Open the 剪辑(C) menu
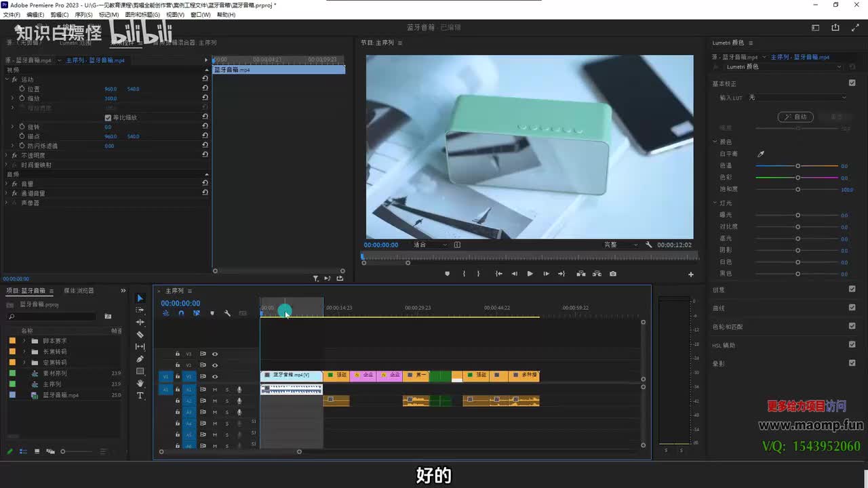Image resolution: width=868 pixels, height=488 pixels. click(60, 14)
